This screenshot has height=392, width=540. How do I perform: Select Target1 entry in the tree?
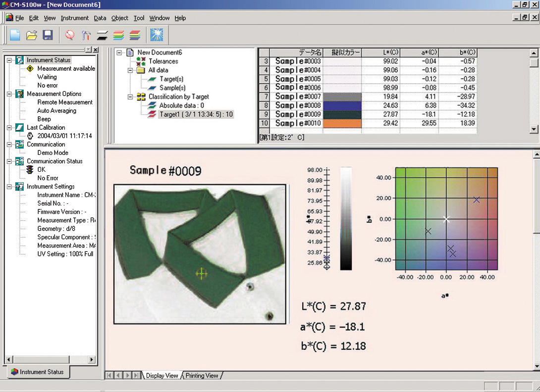coord(196,114)
